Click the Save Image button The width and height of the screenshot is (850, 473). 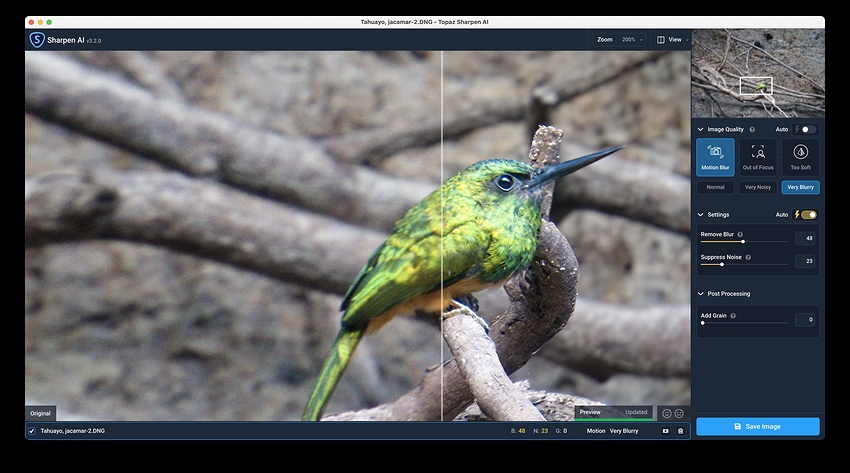pyautogui.click(x=757, y=426)
